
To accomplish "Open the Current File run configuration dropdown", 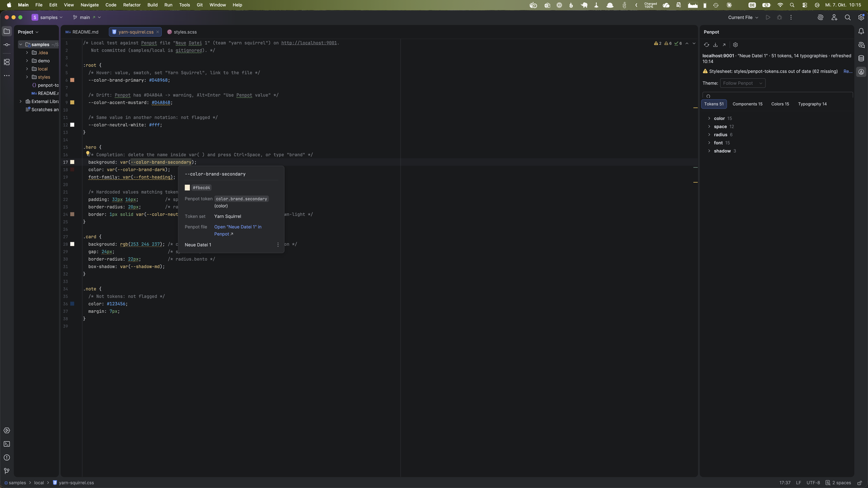I will [x=743, y=17].
